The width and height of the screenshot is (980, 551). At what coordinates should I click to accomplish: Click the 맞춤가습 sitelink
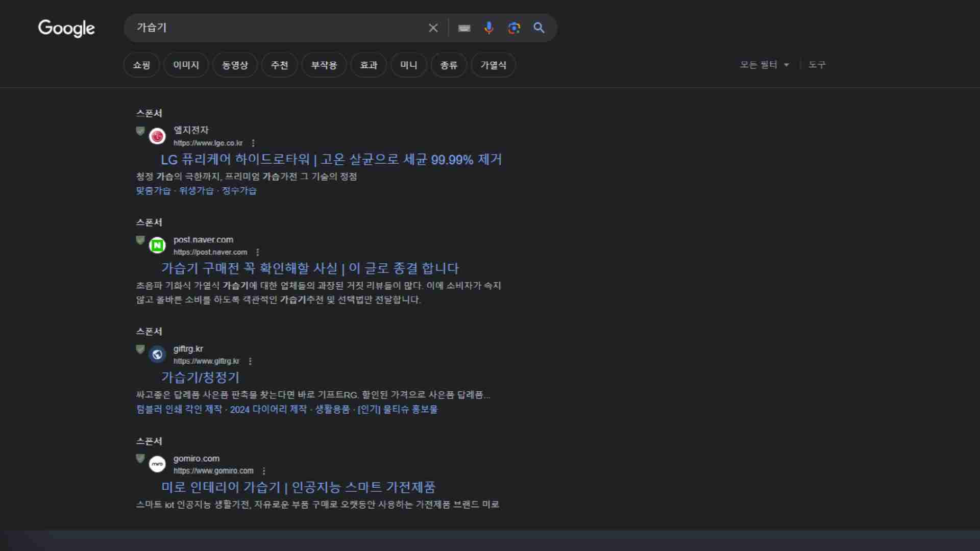(154, 191)
